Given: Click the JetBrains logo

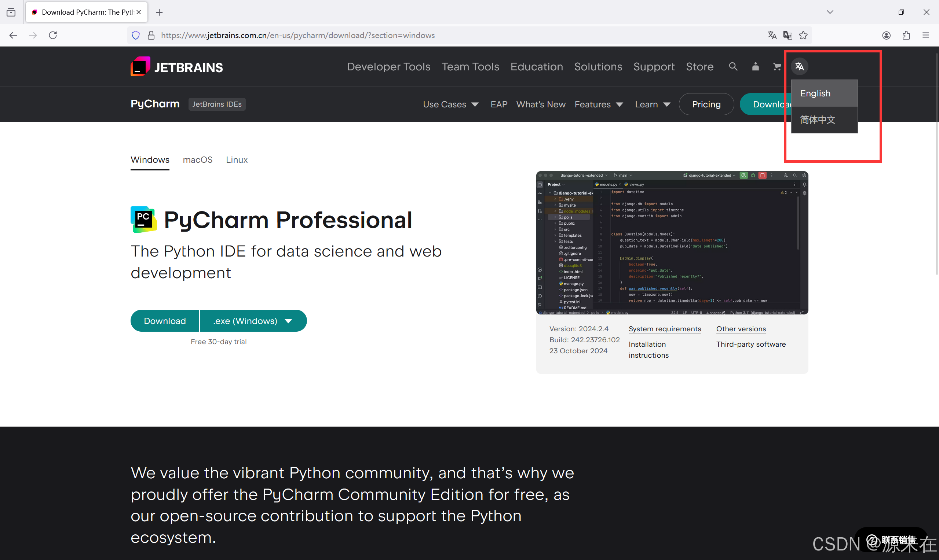Looking at the screenshot, I should coord(176,66).
